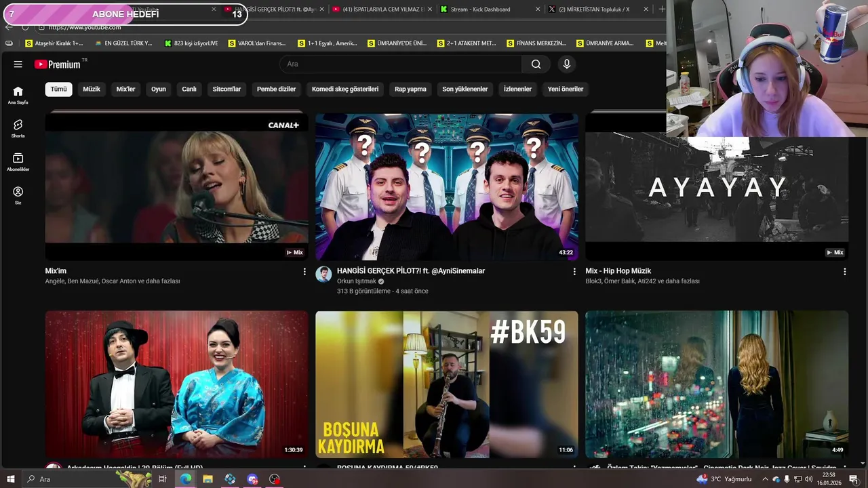Click the browser reload button
Screen dimensions: 868x488
pyautogui.click(x=25, y=27)
